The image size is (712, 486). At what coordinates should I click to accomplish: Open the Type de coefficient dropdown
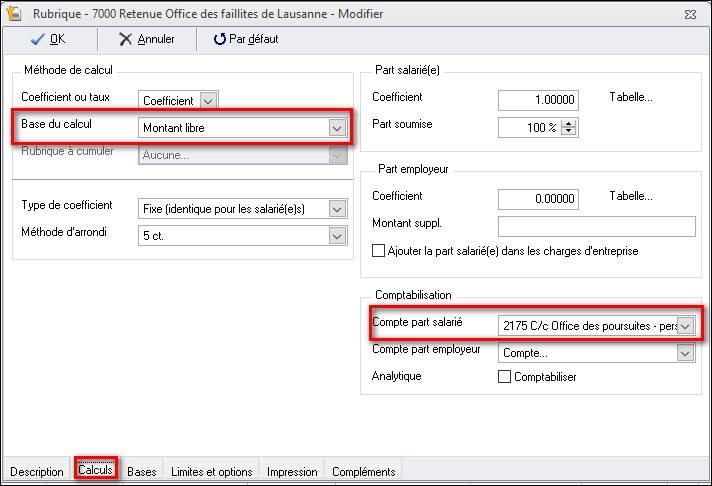tap(337, 208)
